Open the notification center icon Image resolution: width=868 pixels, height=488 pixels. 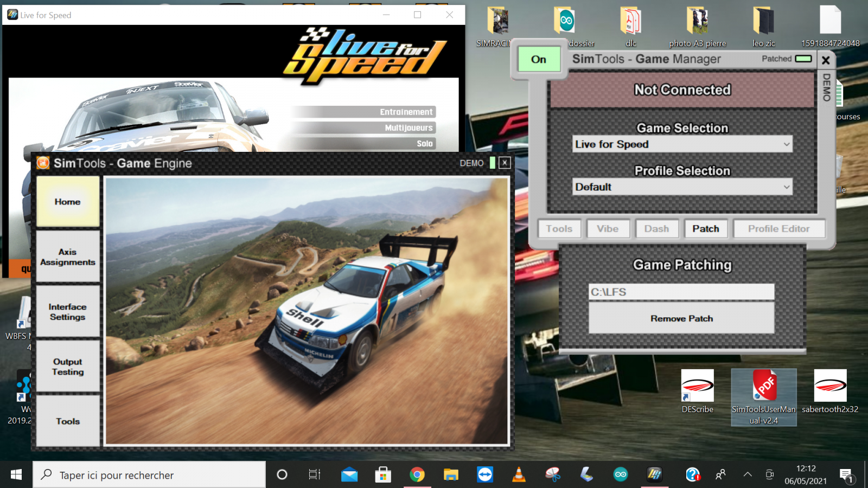[847, 476]
